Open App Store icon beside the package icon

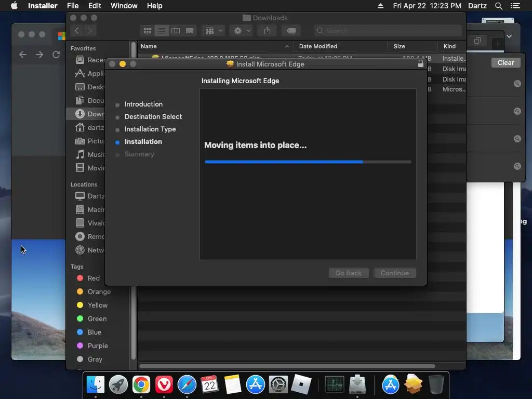coord(391,384)
